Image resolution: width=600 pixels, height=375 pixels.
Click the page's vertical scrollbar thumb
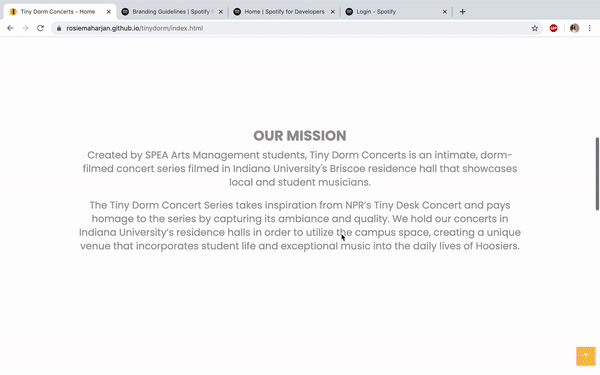[x=597, y=173]
